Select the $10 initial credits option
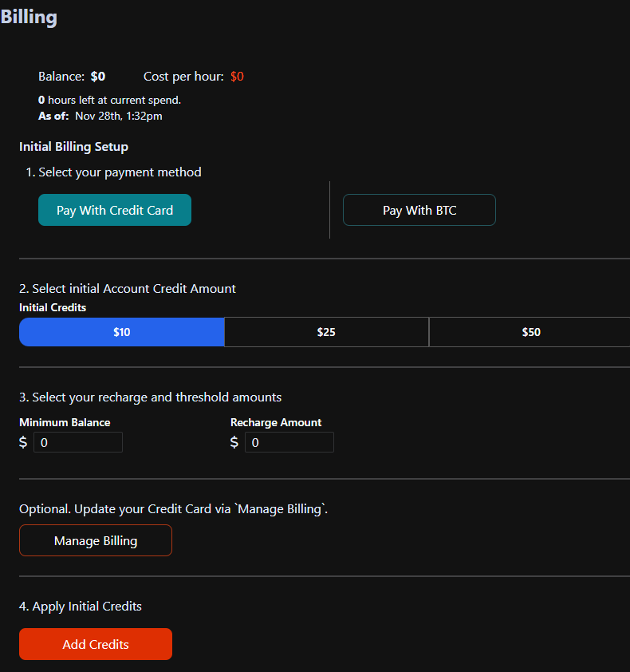This screenshot has height=672, width=630. (121, 332)
